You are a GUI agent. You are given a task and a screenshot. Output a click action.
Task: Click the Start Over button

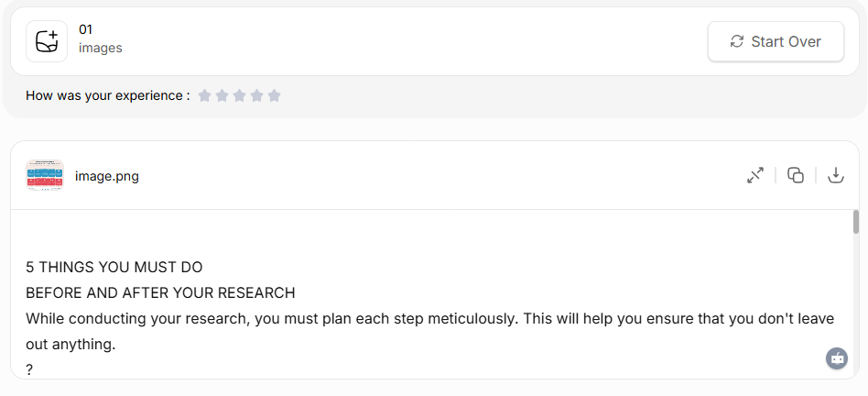tap(776, 41)
